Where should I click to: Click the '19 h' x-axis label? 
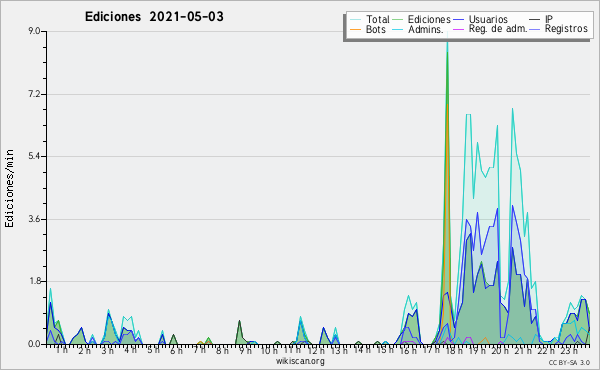[x=477, y=350]
